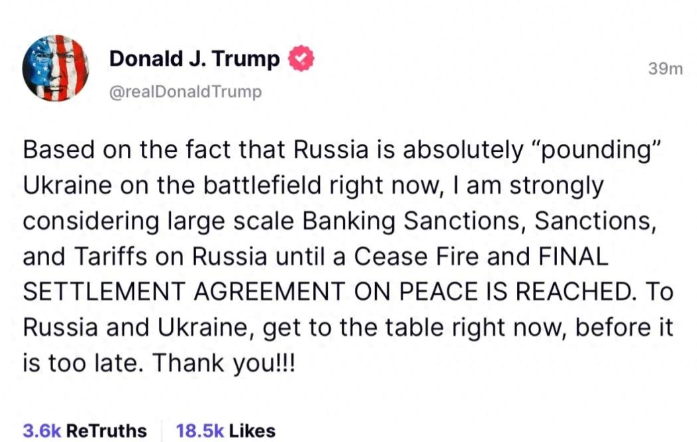The image size is (697, 442).
Task: Click the word Likes below the post
Action: [x=252, y=430]
